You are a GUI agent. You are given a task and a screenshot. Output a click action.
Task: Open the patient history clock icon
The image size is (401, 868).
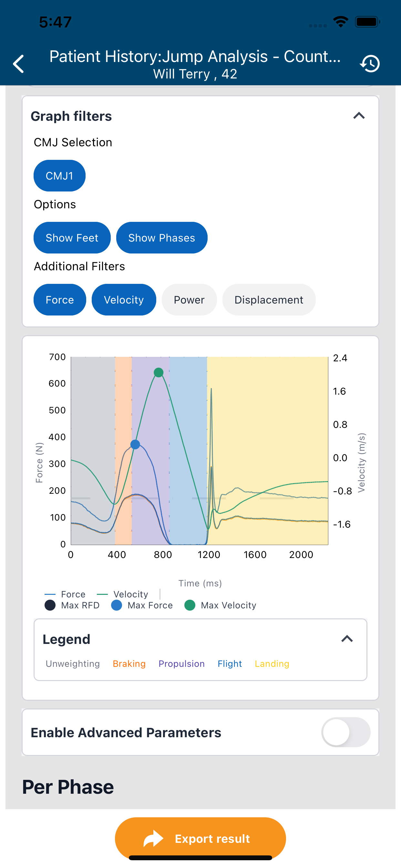[370, 64]
